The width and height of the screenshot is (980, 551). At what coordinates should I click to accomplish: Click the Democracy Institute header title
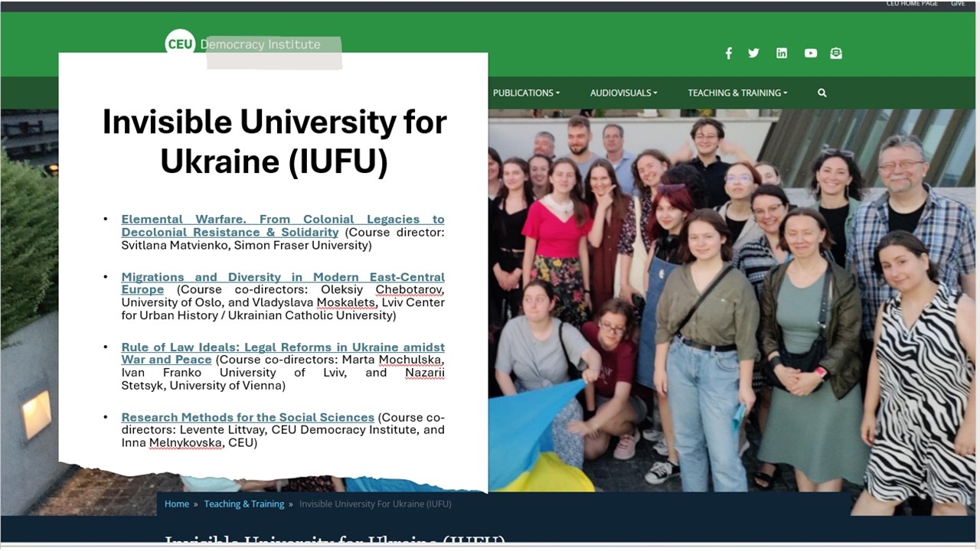pyautogui.click(x=260, y=44)
